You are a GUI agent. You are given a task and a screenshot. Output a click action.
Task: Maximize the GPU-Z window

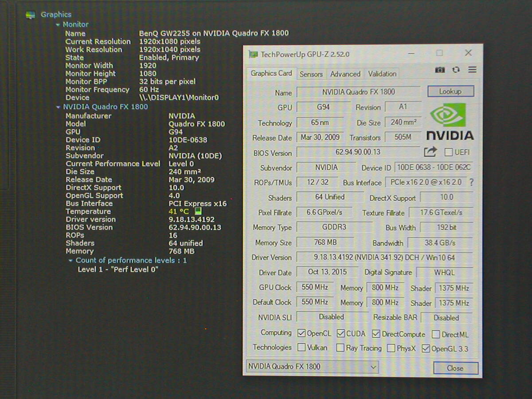click(x=439, y=53)
